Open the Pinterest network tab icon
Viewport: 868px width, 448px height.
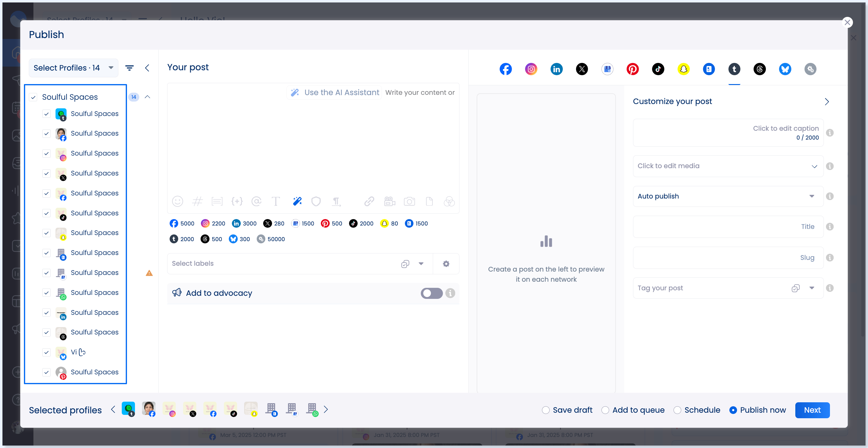click(632, 69)
